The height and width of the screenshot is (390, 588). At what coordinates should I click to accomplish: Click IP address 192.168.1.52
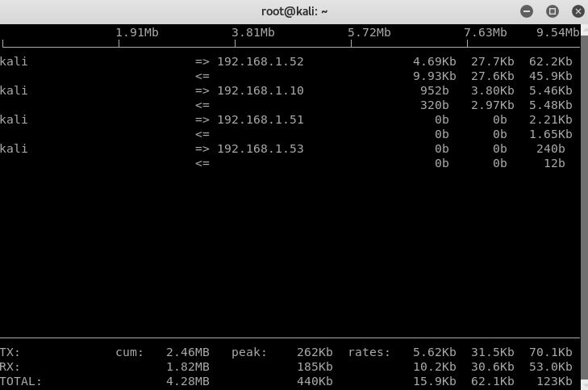pos(261,61)
